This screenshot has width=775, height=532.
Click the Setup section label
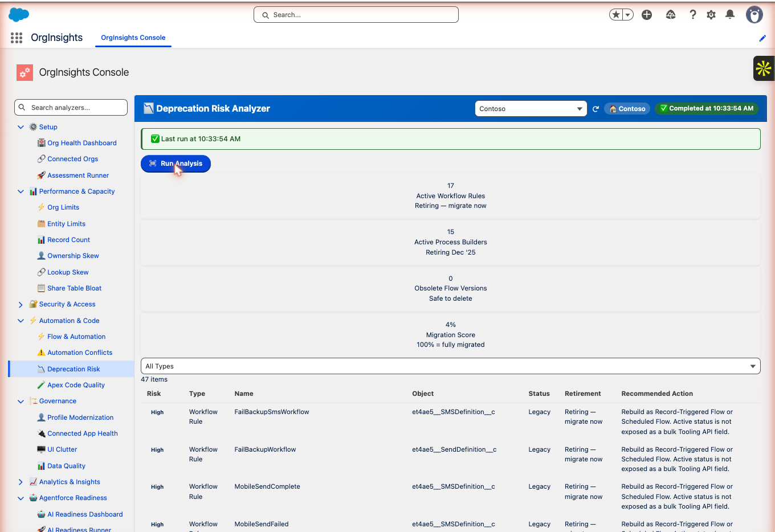(48, 127)
